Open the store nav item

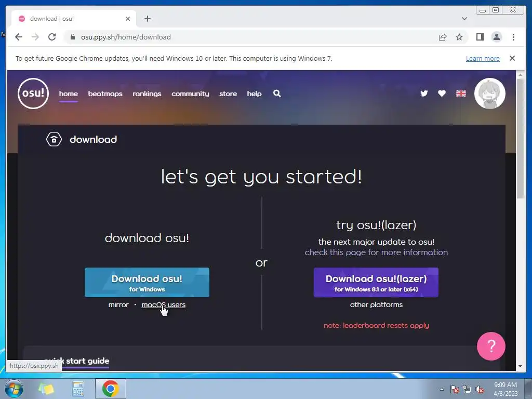pyautogui.click(x=228, y=94)
